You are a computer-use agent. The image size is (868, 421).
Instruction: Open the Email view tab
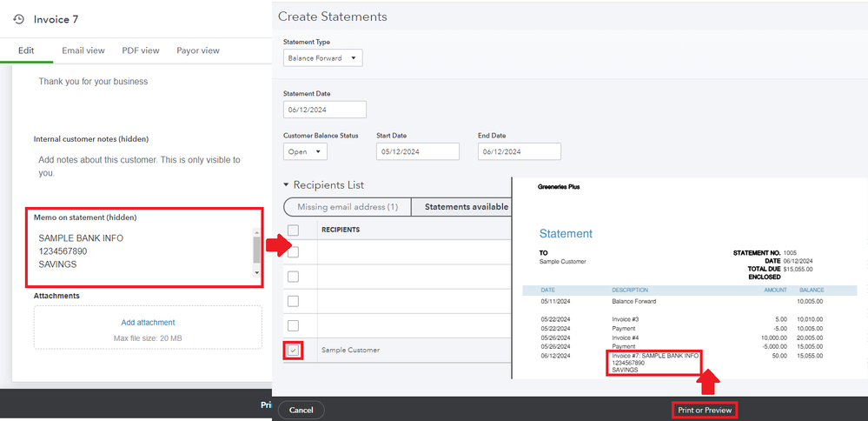click(x=83, y=50)
